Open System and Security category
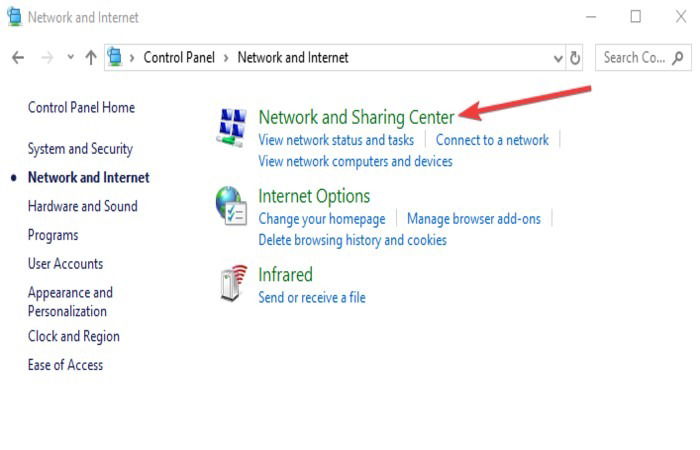The image size is (700, 450). tap(80, 149)
